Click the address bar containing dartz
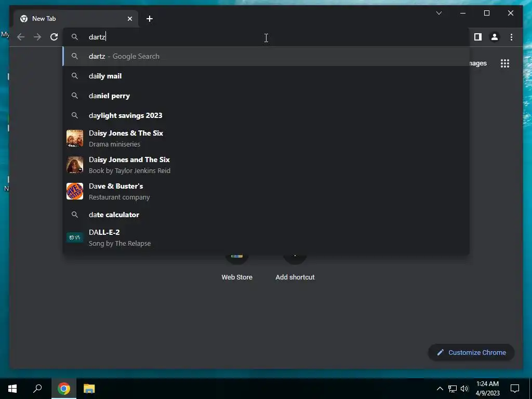The height and width of the screenshot is (399, 532). point(267,37)
